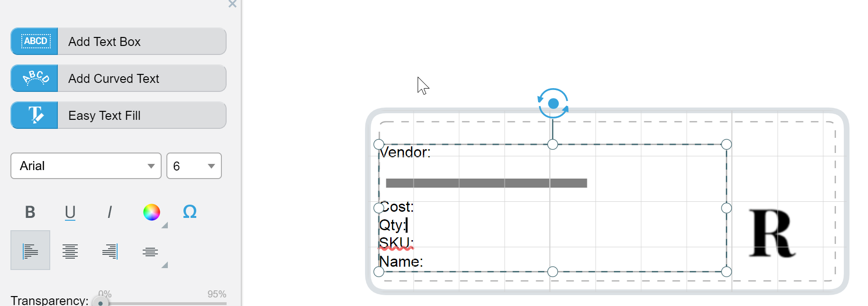Select the large R image on label
Viewport: 868px width, 306px height.
[771, 234]
